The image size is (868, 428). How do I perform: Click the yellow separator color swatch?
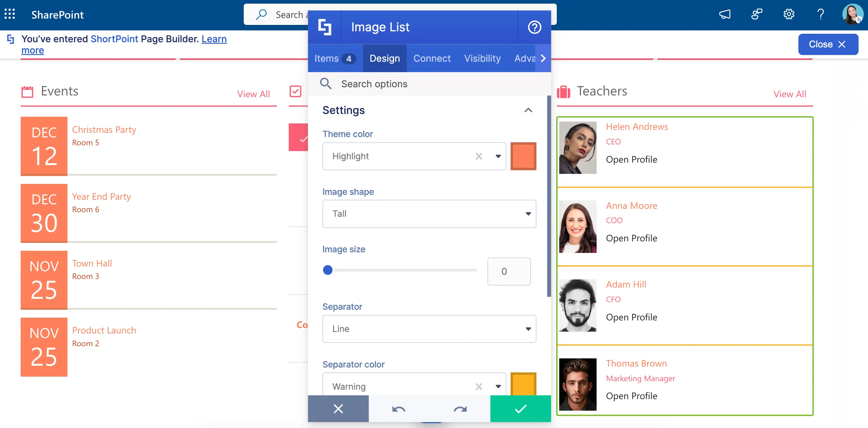click(523, 385)
